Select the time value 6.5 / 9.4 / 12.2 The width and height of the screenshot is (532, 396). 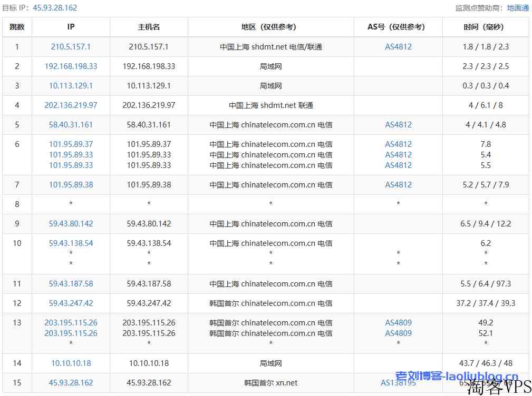click(x=486, y=224)
